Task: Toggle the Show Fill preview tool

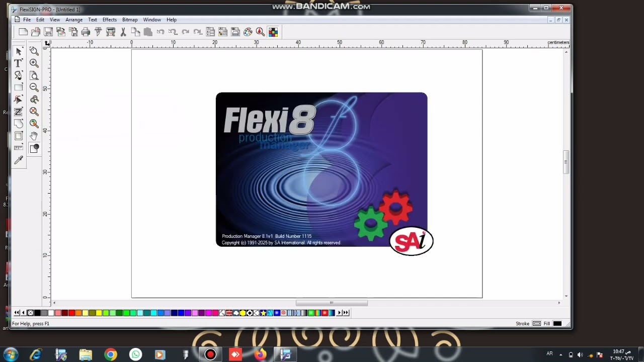Action: coord(34,148)
